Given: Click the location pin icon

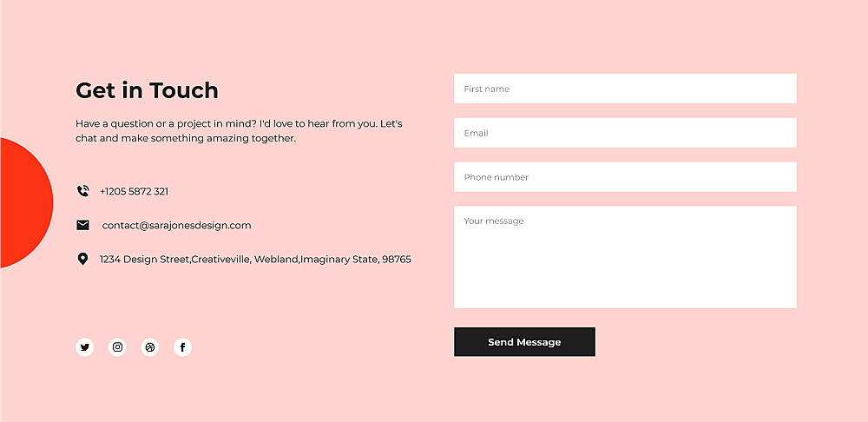Looking at the screenshot, I should pyautogui.click(x=82, y=259).
